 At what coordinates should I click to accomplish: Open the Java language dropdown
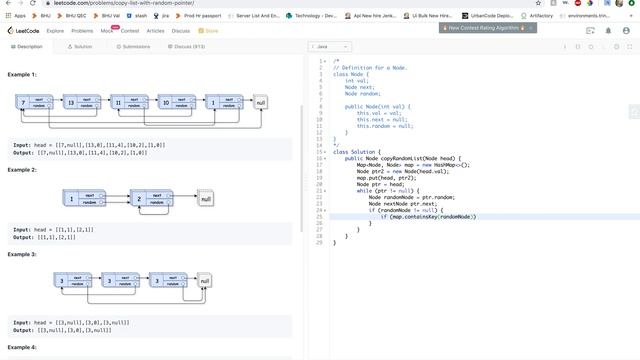click(x=329, y=47)
